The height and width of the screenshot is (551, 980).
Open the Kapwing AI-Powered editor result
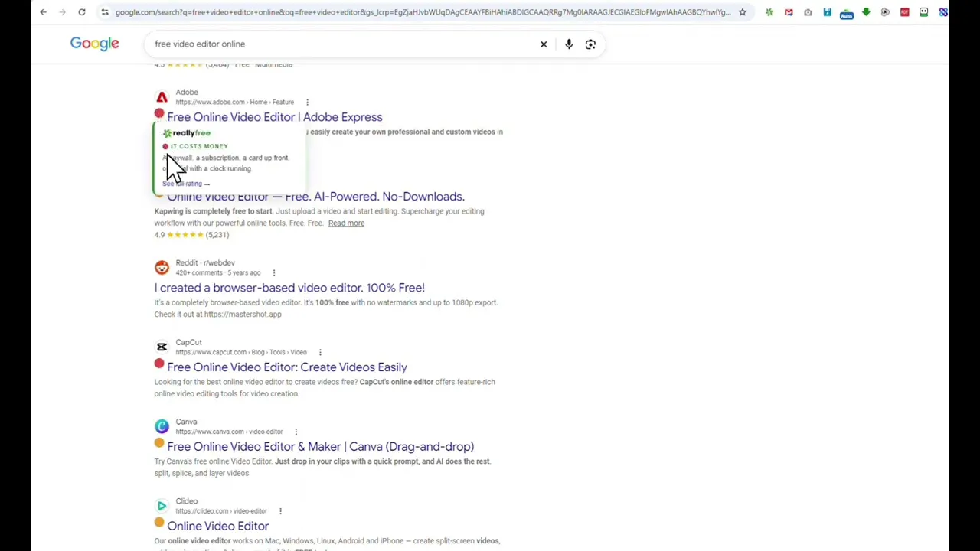(315, 197)
